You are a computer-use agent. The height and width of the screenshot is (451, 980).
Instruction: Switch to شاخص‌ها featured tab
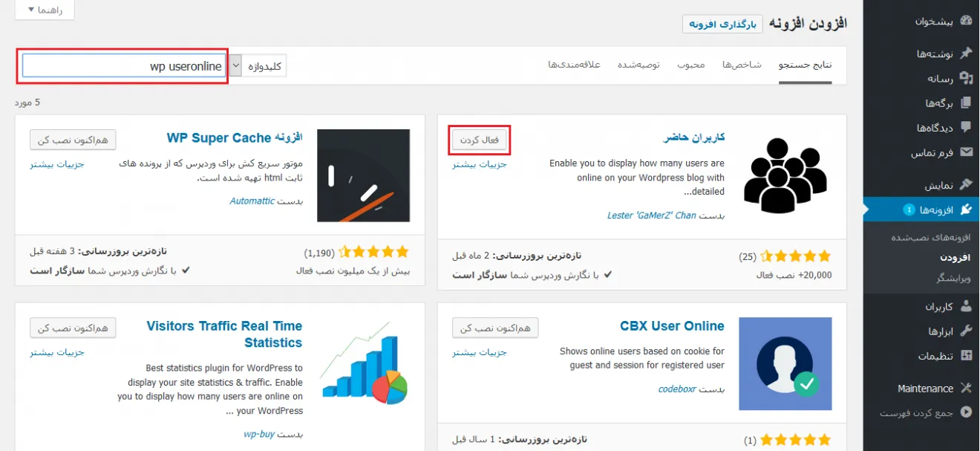742,65
